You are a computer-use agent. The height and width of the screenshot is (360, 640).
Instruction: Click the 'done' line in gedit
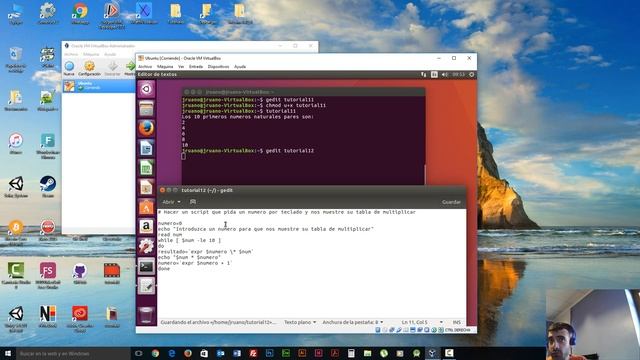[164, 269]
